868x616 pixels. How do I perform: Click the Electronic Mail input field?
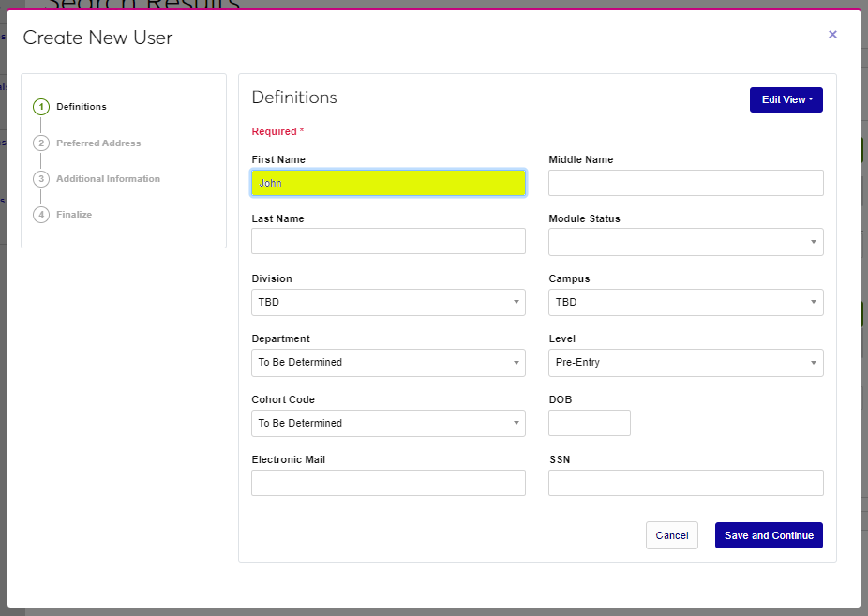pyautogui.click(x=388, y=483)
